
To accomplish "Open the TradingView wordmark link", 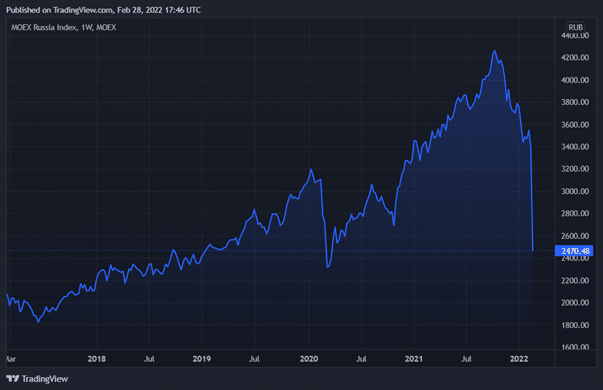I will pos(45,379).
